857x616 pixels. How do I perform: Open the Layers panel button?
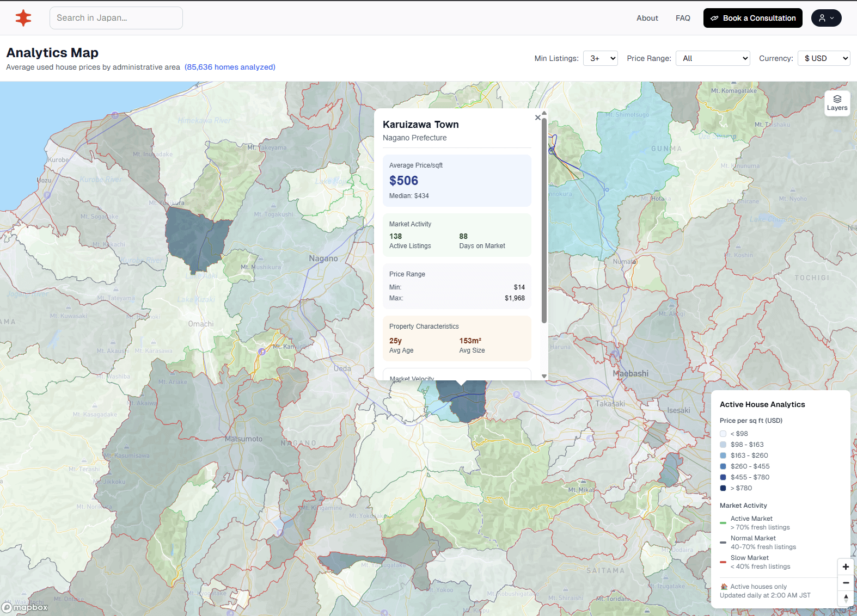[837, 102]
